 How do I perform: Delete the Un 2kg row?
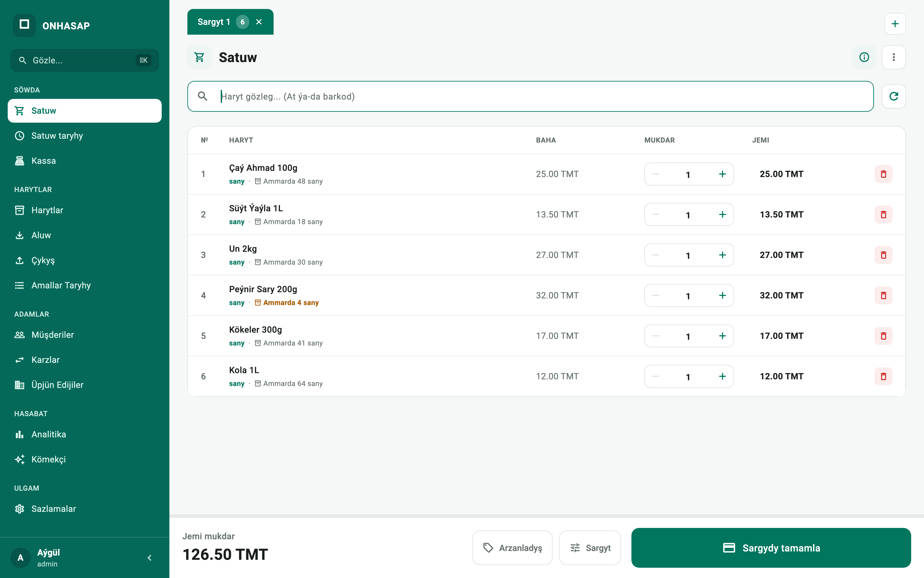[x=883, y=255]
